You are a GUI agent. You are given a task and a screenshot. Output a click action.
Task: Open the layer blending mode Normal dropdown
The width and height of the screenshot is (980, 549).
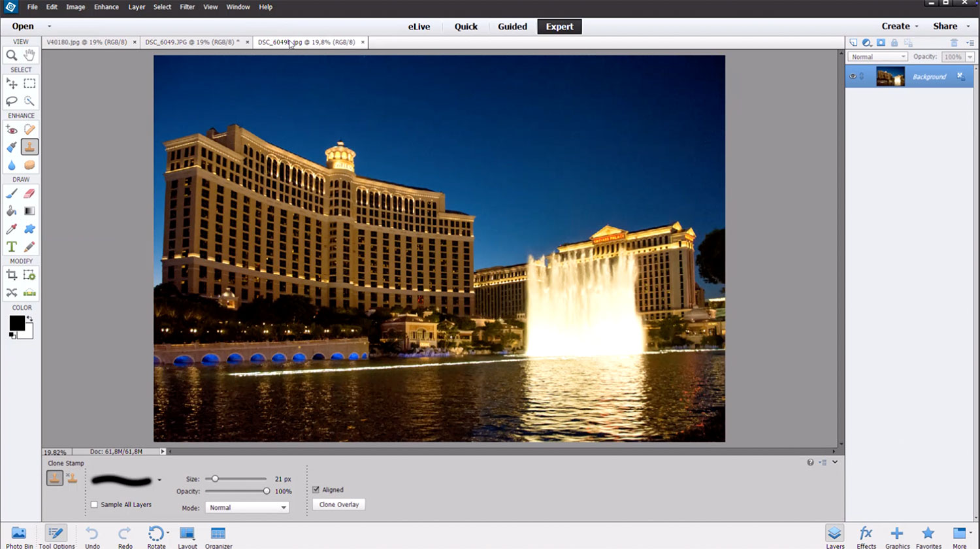[877, 57]
